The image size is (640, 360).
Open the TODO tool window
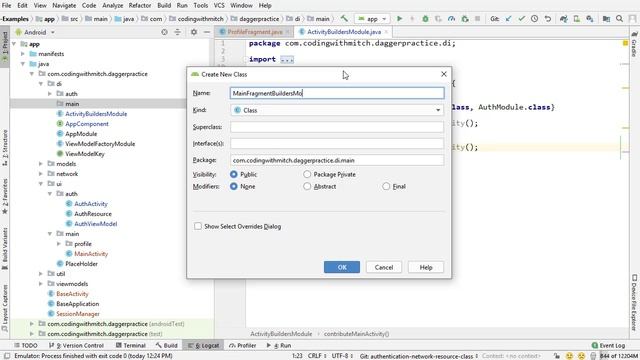click(x=26, y=345)
